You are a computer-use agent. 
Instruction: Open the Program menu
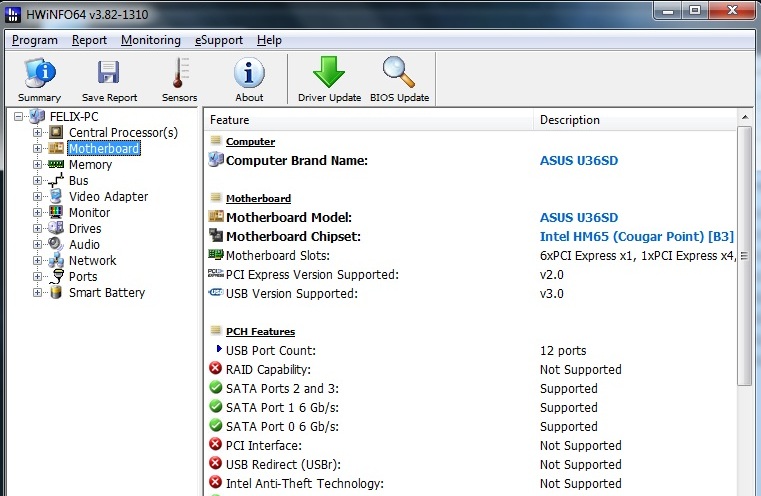point(34,40)
